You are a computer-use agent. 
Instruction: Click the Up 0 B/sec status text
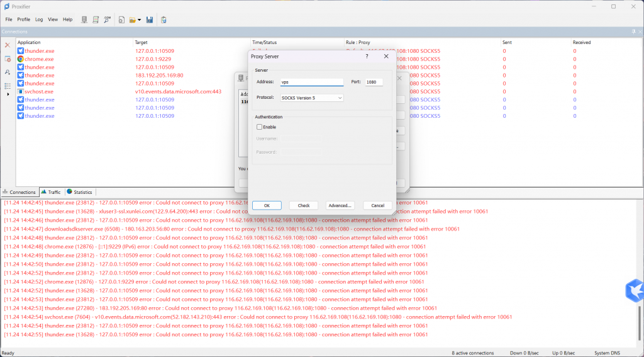(x=563, y=353)
